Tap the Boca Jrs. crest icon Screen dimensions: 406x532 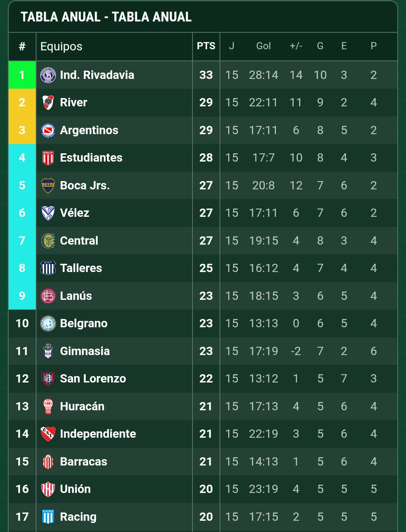tap(48, 186)
